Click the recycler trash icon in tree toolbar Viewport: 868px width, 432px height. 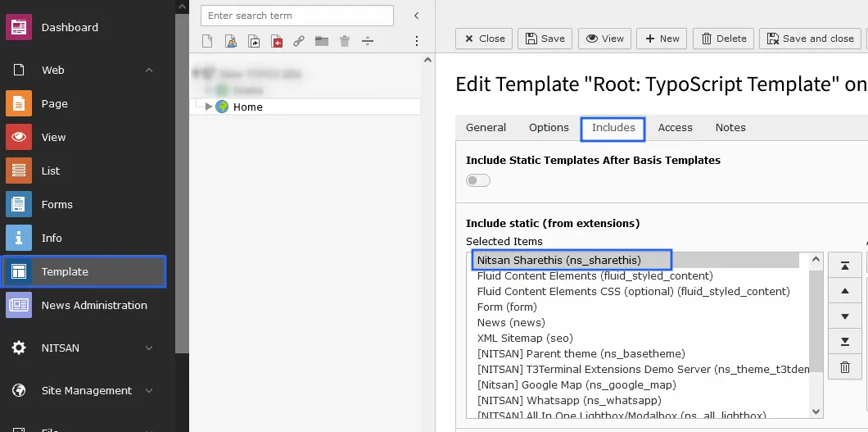(x=344, y=41)
